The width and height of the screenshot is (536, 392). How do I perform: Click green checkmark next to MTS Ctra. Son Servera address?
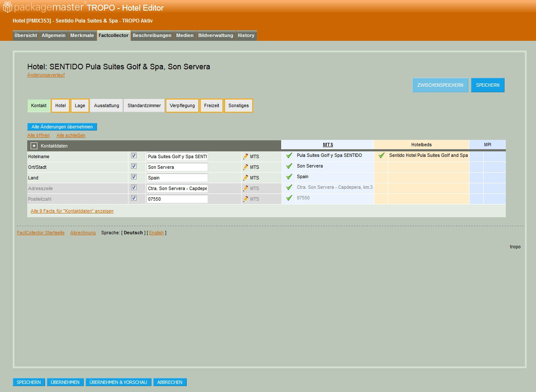289,187
